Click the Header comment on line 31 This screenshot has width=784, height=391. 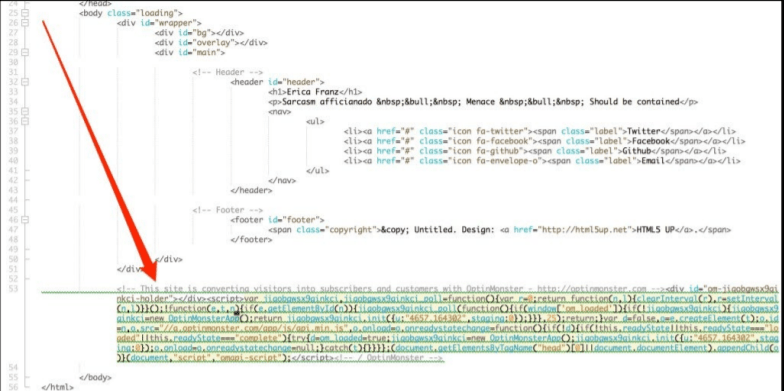tap(228, 72)
